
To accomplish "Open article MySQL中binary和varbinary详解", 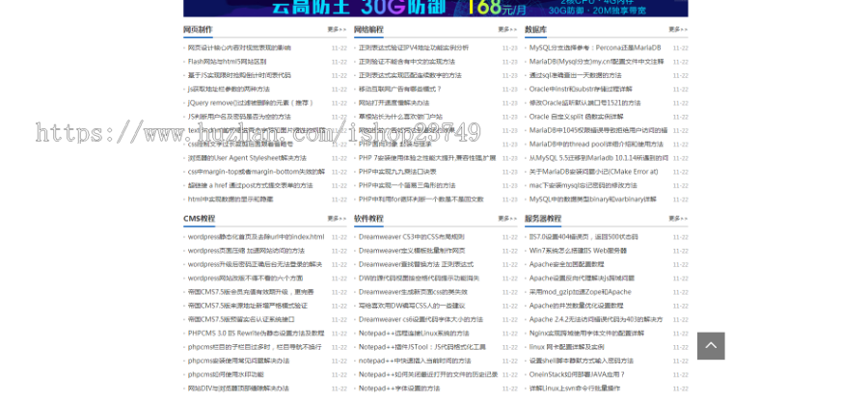I will [593, 199].
